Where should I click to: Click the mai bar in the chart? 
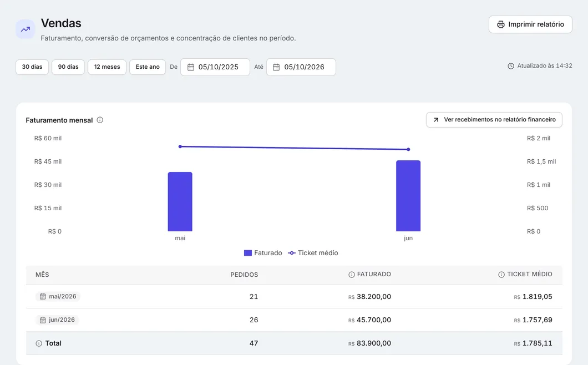pos(180,201)
